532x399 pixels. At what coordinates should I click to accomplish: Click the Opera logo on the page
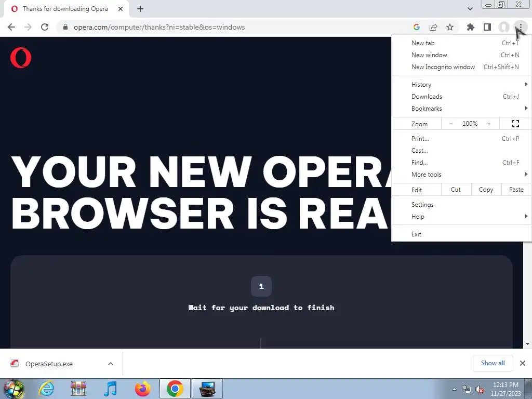coord(21,58)
